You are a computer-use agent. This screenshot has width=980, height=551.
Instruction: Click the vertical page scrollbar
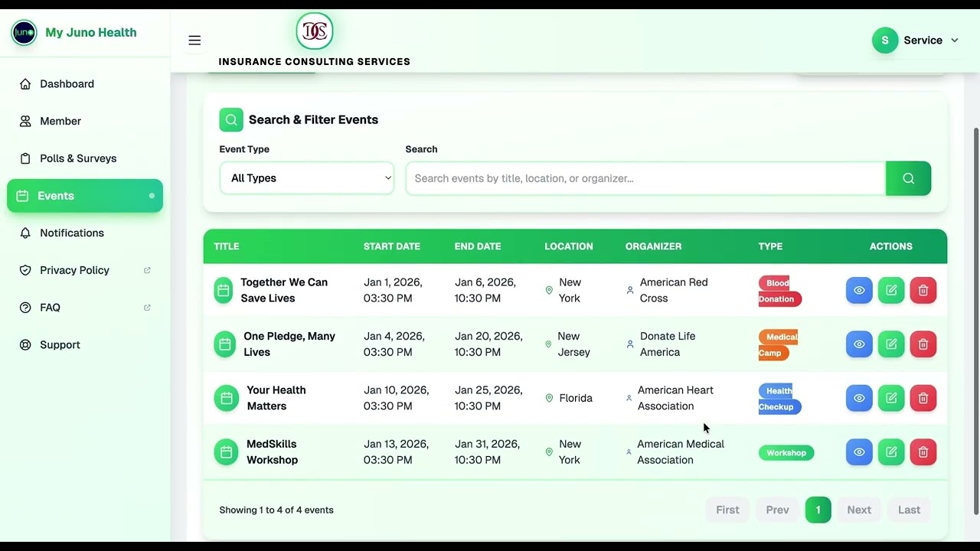pyautogui.click(x=975, y=321)
